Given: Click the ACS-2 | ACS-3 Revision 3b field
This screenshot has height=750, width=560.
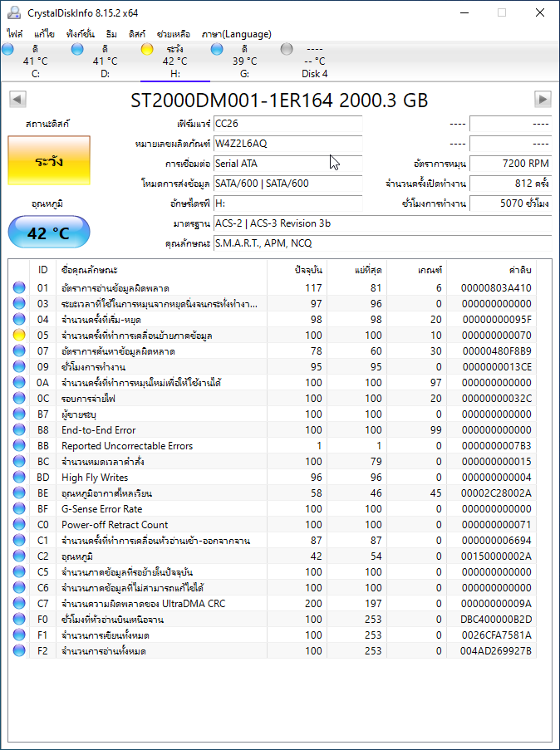Looking at the screenshot, I should pyautogui.click(x=382, y=223).
